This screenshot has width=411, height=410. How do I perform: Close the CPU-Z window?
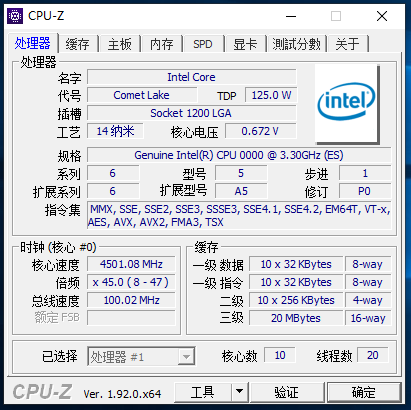click(382, 16)
